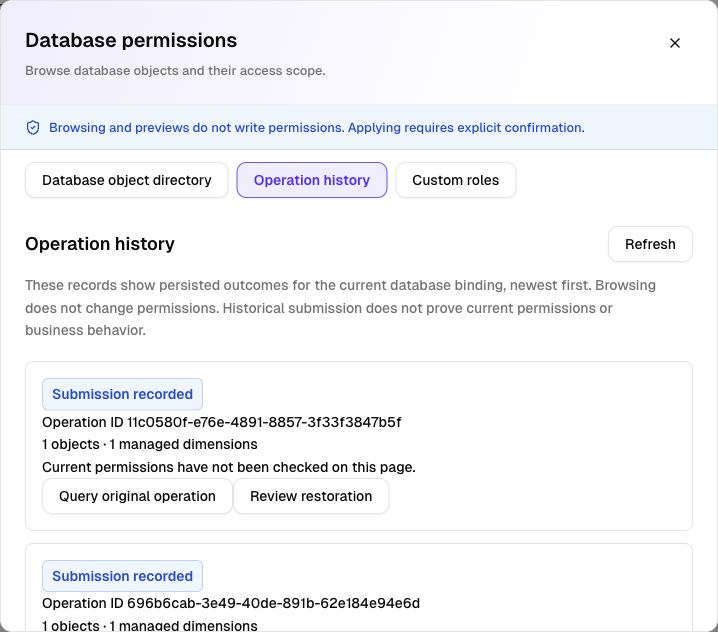
Task: Click first card's '1 objects · 1 managed dimensions'
Action: (150, 444)
